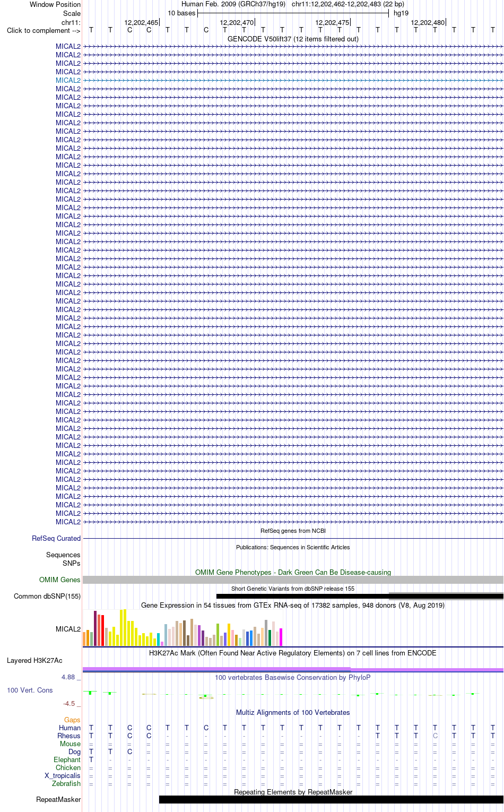The height and width of the screenshot is (812, 504).
Task: Click coordinate marker 12,202,480
Action: tap(428, 22)
